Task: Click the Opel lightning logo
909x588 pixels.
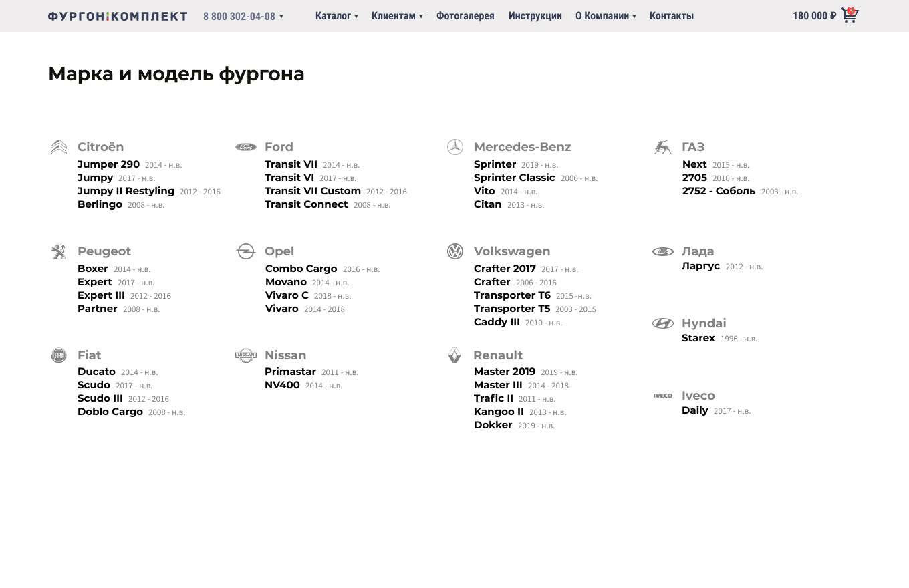Action: (246, 251)
